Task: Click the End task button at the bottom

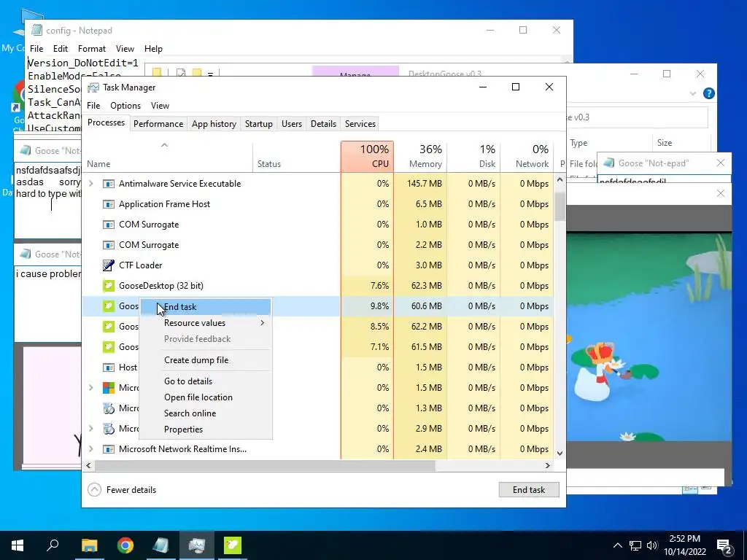Action: [529, 489]
